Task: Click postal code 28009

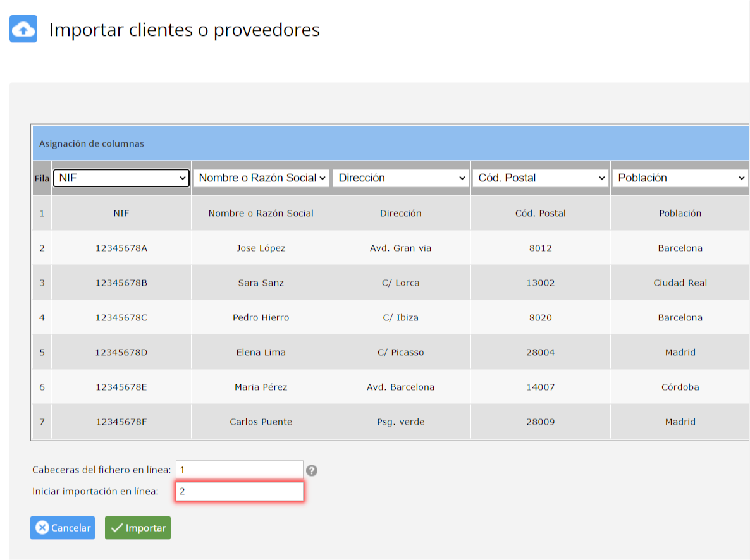Action: pyautogui.click(x=541, y=422)
